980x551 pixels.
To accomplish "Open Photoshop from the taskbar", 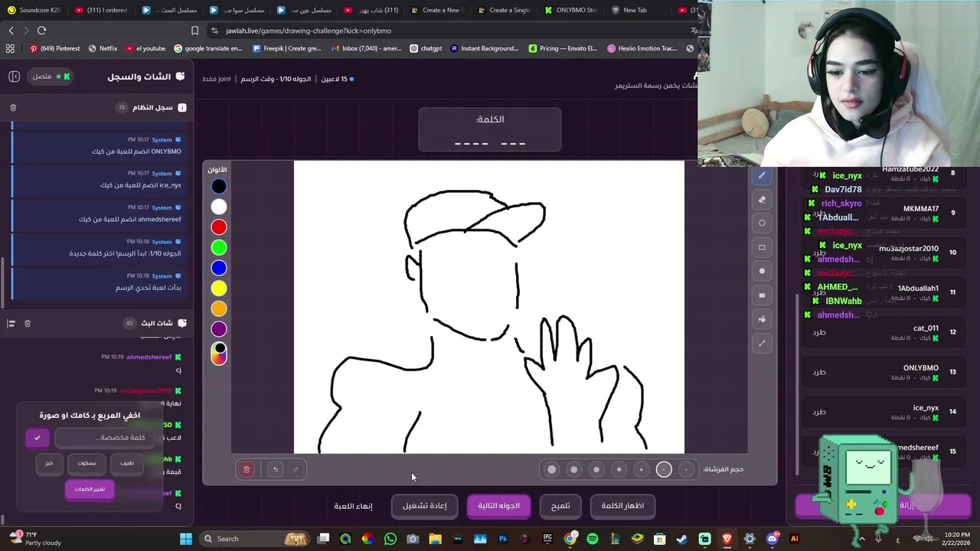I will 503,539.
